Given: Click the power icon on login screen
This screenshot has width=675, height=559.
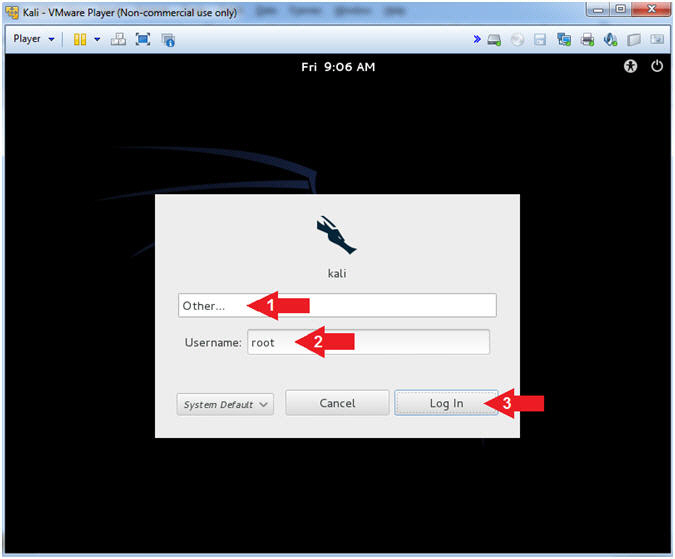Looking at the screenshot, I should pyautogui.click(x=657, y=66).
